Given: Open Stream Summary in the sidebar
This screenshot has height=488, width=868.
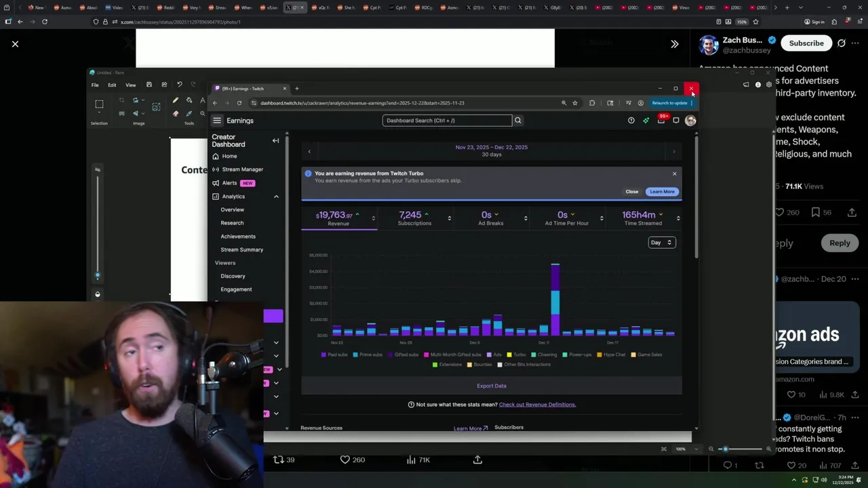Looking at the screenshot, I should (241, 249).
